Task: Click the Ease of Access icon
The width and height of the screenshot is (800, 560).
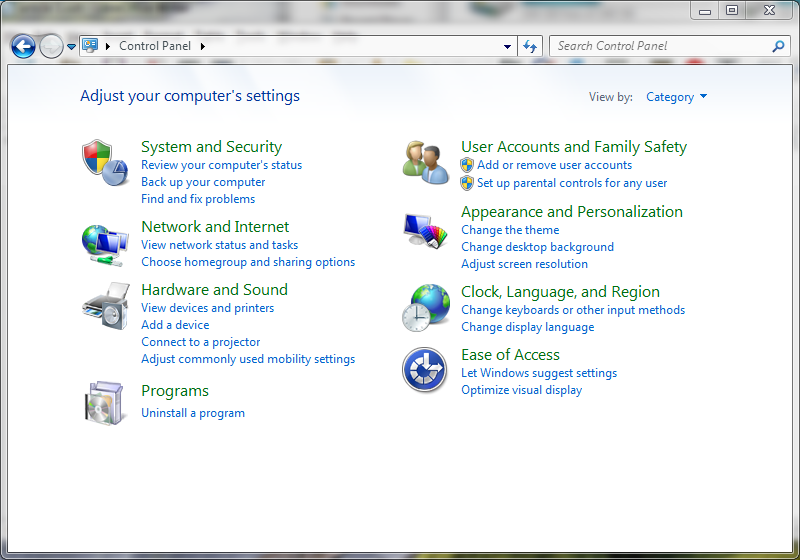Action: click(x=424, y=370)
